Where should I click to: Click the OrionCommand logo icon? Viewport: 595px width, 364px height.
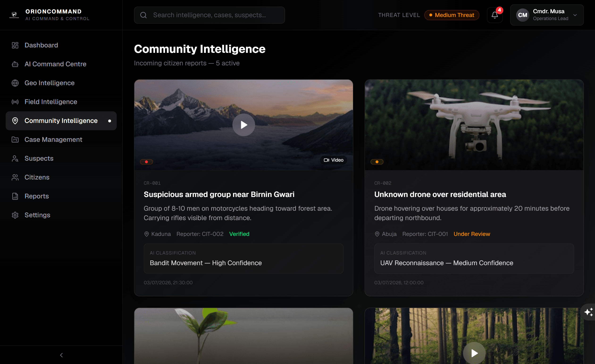point(14,15)
